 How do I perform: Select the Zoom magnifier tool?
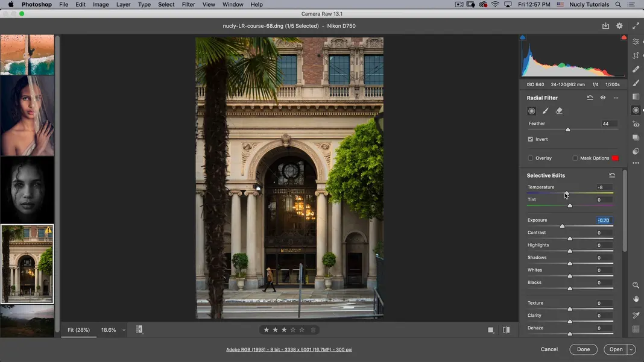click(636, 285)
